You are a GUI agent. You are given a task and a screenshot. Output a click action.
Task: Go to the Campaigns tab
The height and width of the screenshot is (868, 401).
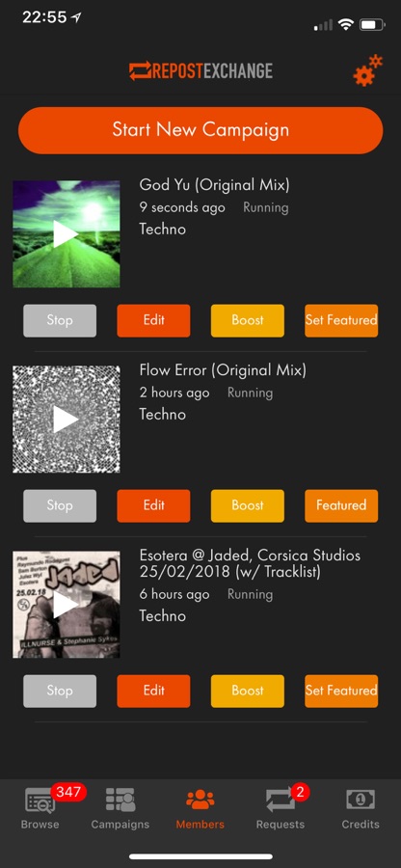pyautogui.click(x=120, y=808)
